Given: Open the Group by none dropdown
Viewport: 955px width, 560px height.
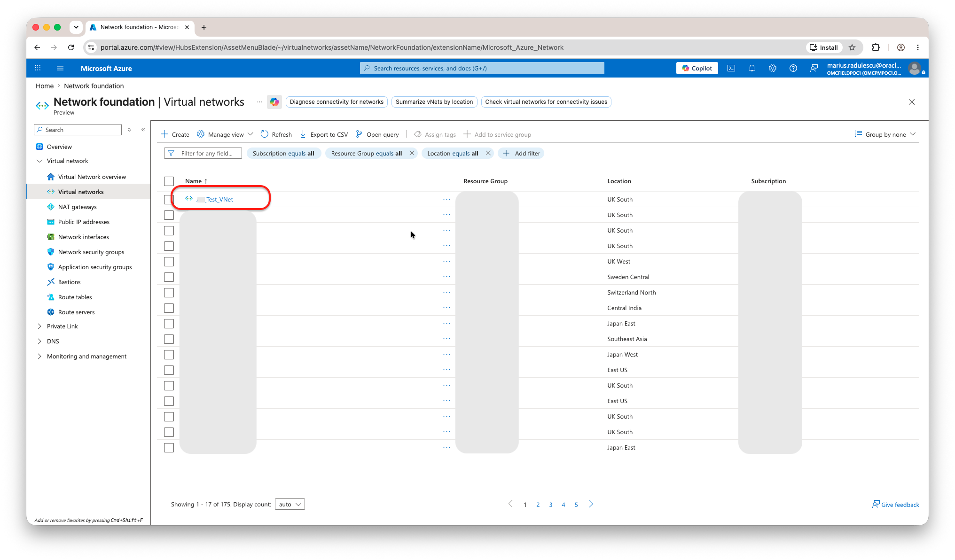Looking at the screenshot, I should tap(885, 134).
